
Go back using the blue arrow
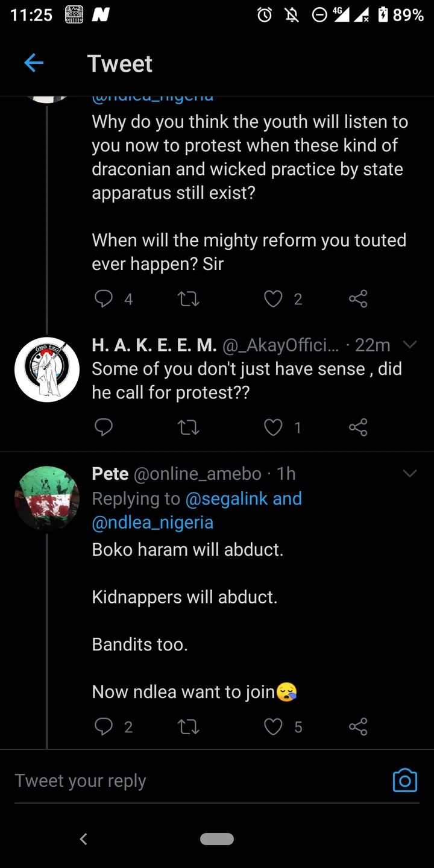(34, 63)
